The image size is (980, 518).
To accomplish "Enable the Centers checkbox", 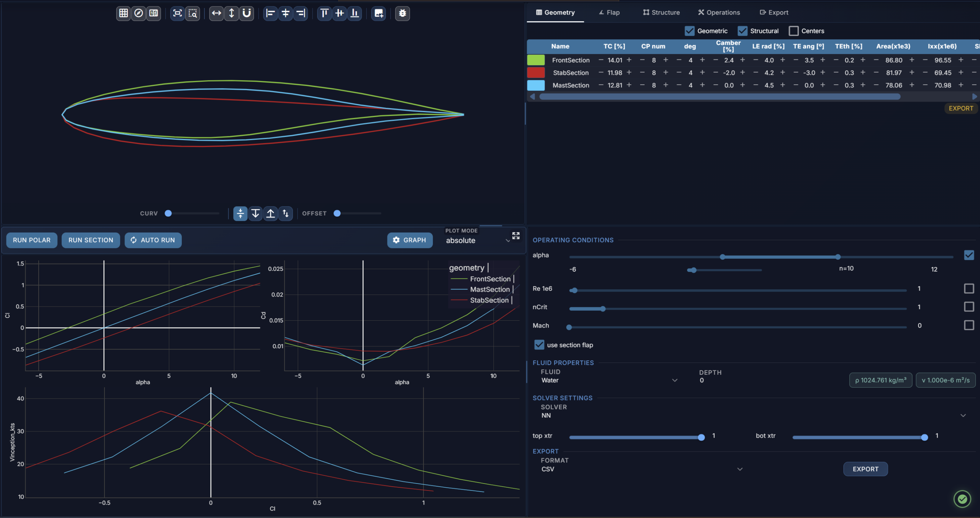I will [794, 31].
